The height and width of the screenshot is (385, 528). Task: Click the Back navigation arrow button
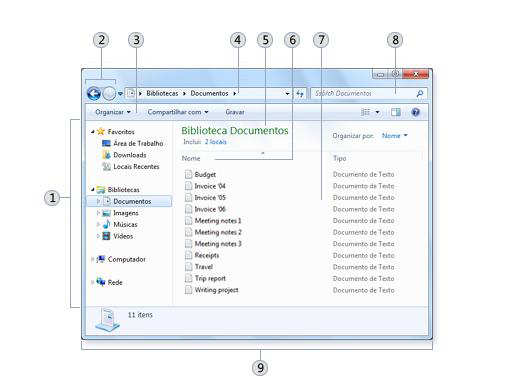click(x=94, y=93)
